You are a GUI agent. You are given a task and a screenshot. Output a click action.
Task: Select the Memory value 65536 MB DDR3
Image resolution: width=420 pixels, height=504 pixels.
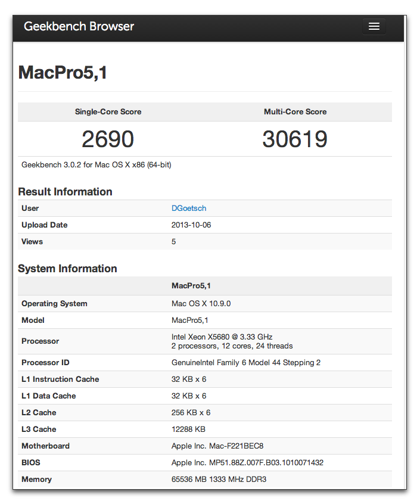[x=219, y=480]
